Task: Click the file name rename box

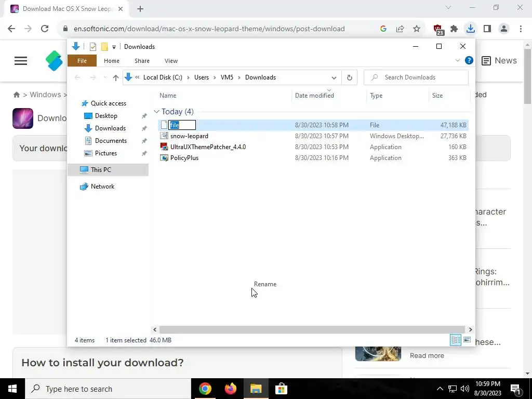Action: 182,125
